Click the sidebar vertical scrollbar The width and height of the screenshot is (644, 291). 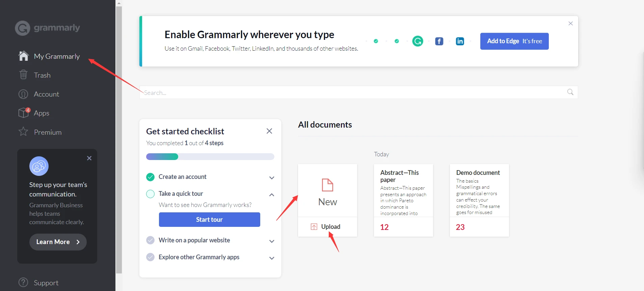[119, 140]
